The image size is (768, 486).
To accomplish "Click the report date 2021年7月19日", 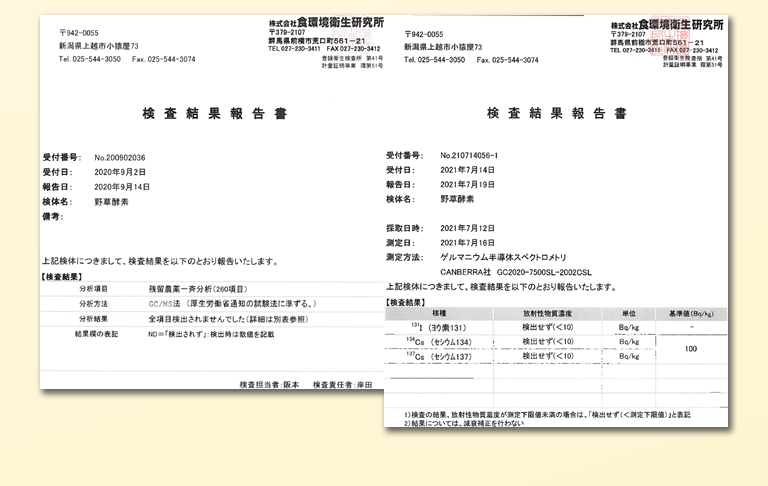I will click(x=467, y=185).
